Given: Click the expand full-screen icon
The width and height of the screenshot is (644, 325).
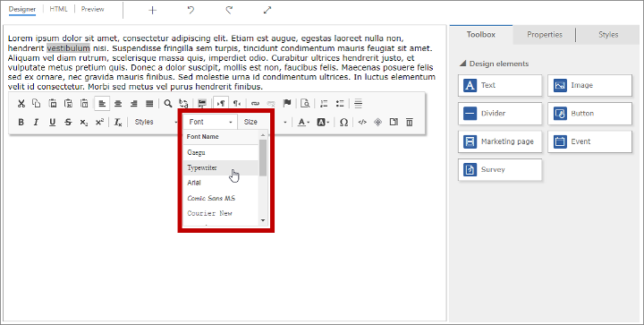Looking at the screenshot, I should [267, 10].
